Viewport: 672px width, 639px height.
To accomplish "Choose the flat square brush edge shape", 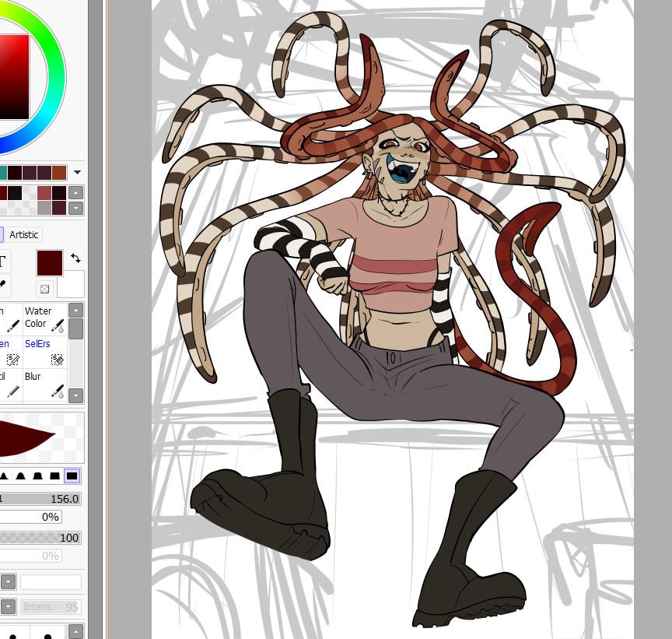I will [x=54, y=476].
